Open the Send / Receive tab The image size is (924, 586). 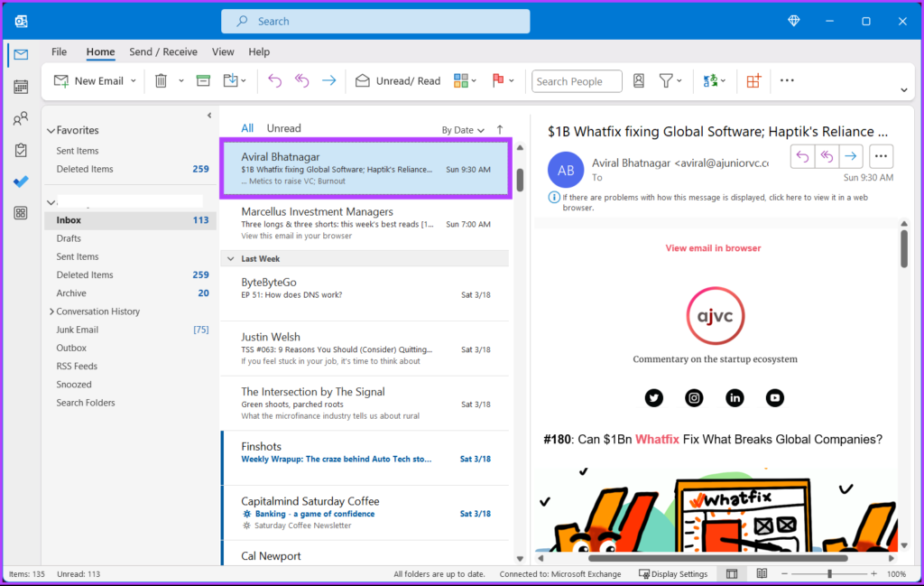(163, 51)
